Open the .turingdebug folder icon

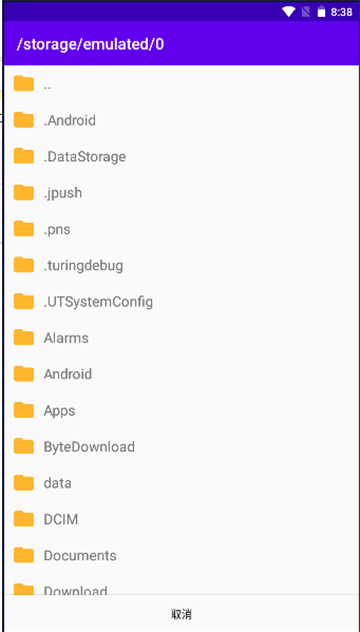(x=23, y=265)
